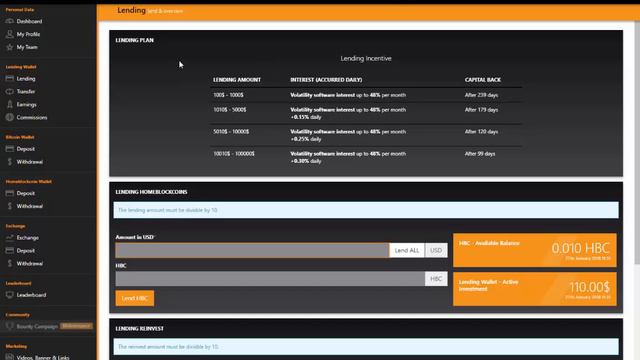This screenshot has width=640, height=360.
Task: Click the Videos, Banner & Links icon
Action: point(10,358)
